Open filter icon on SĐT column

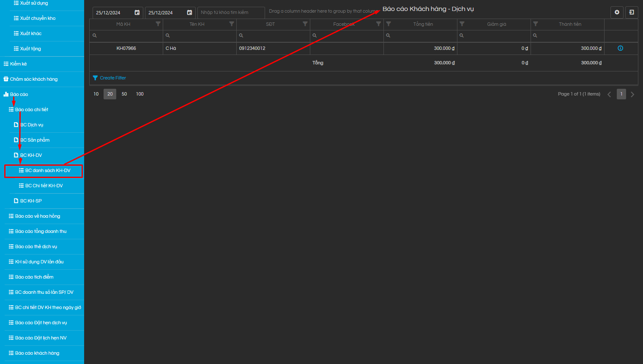305,24
